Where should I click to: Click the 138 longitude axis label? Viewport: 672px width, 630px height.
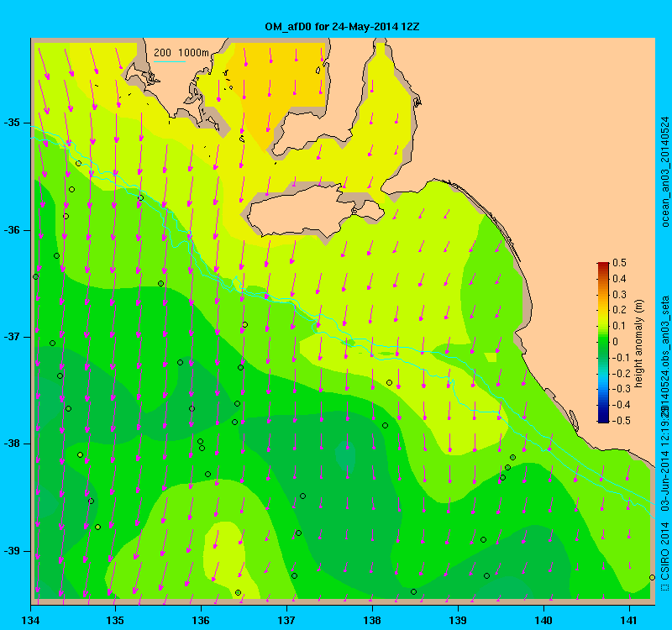coord(372,620)
